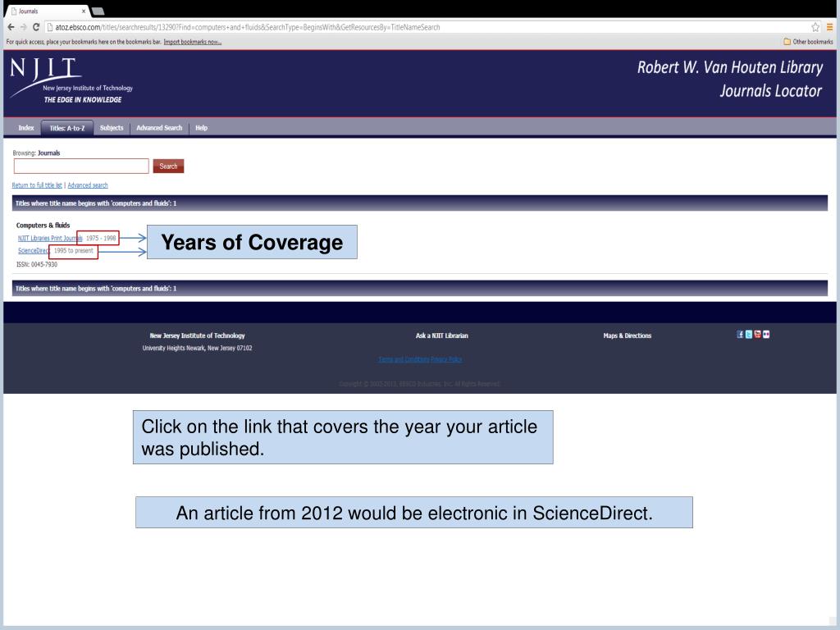Open the Index tab
840x630 pixels.
pyautogui.click(x=25, y=127)
